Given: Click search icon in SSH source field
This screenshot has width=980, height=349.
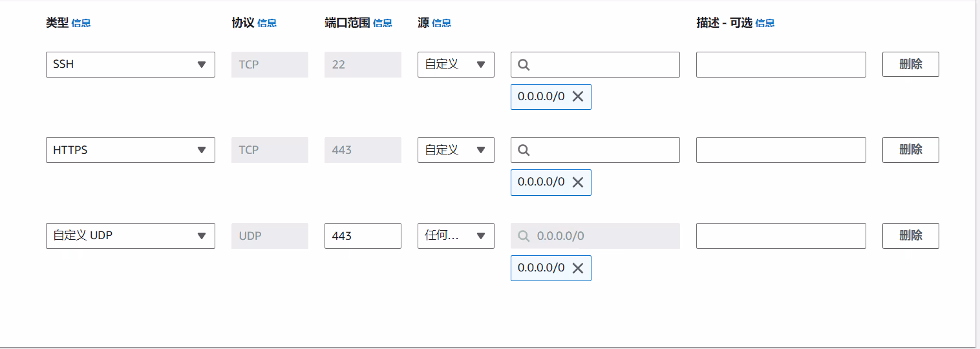Looking at the screenshot, I should pos(524,65).
